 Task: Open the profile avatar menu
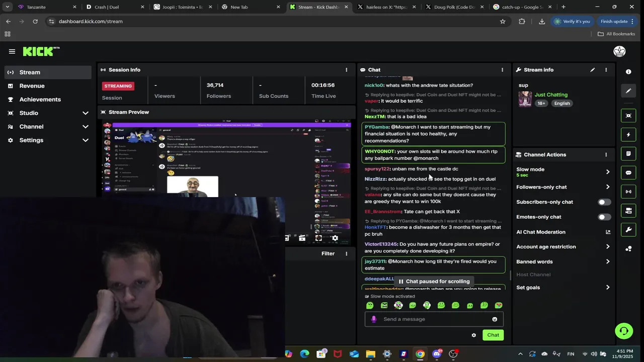[x=619, y=51]
